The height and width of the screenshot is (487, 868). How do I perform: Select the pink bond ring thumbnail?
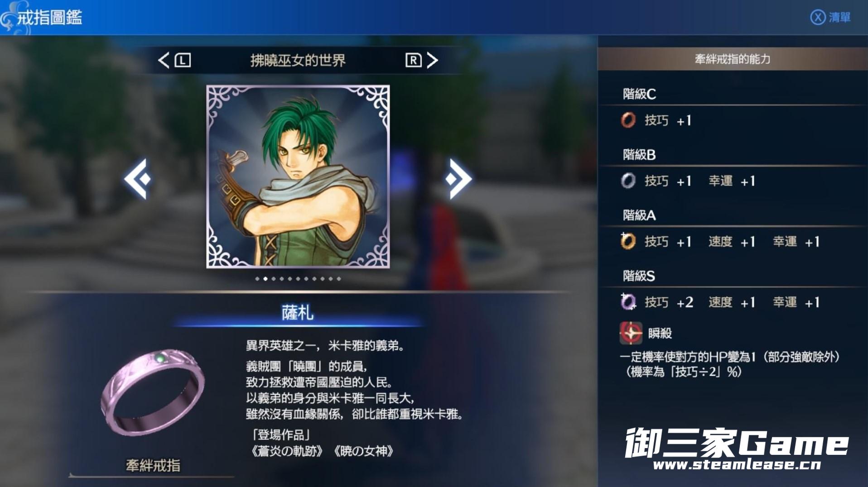tap(153, 392)
